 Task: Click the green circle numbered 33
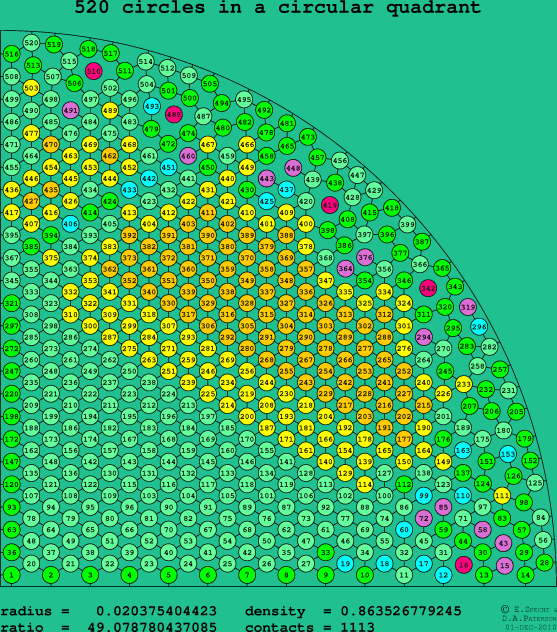point(325,552)
